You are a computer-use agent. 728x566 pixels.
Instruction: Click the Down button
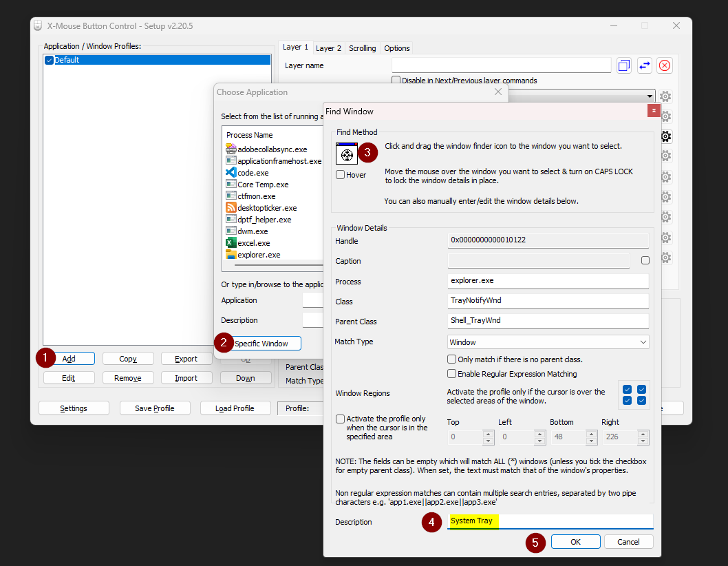[245, 378]
